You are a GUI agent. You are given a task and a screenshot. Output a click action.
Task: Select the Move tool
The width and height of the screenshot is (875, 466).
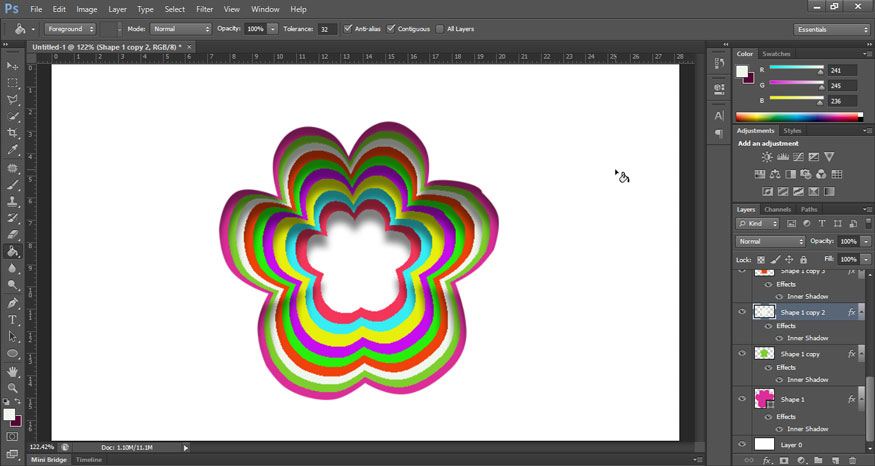pyautogui.click(x=13, y=66)
